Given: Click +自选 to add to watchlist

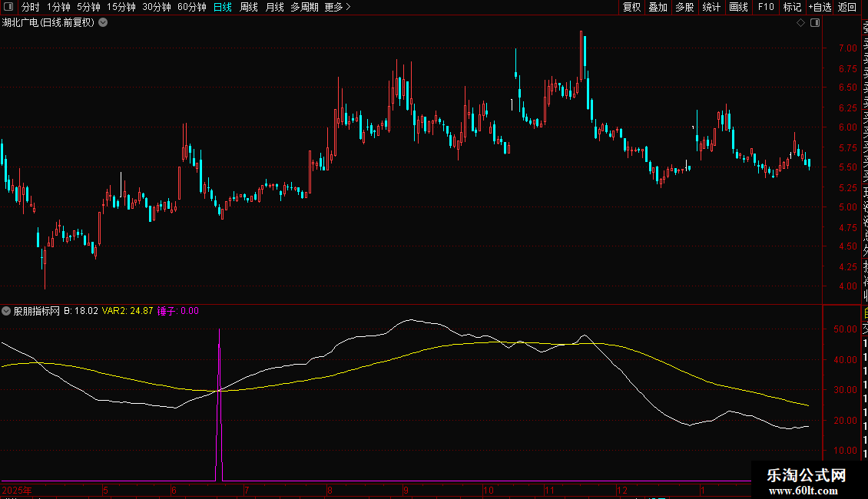Looking at the screenshot, I should click(x=819, y=7).
